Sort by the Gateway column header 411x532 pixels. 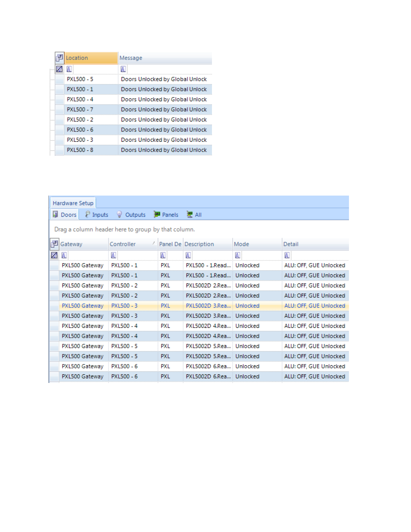[84, 244]
